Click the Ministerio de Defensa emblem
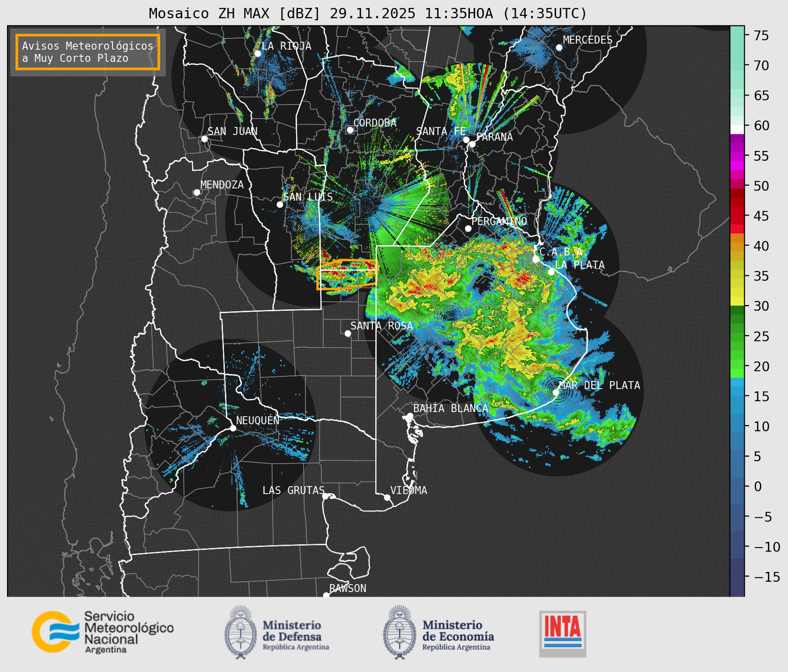 [241, 632]
